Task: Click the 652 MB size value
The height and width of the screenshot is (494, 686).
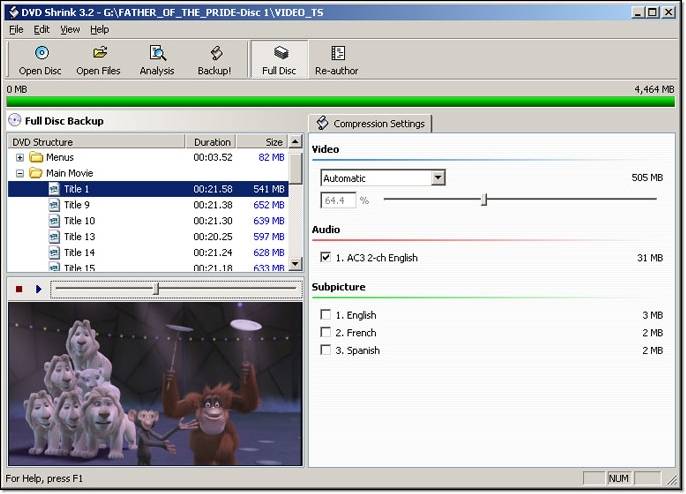Action: click(269, 205)
